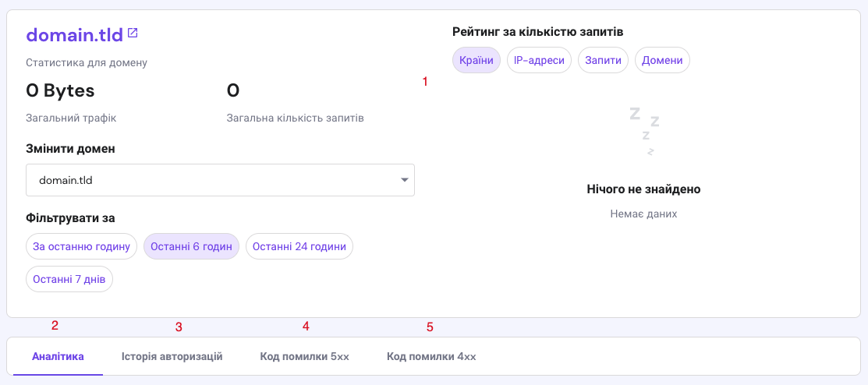Viewport: 868px width, 385px height.
Task: Click the domain.tld text in the select field
Action: [x=66, y=180]
